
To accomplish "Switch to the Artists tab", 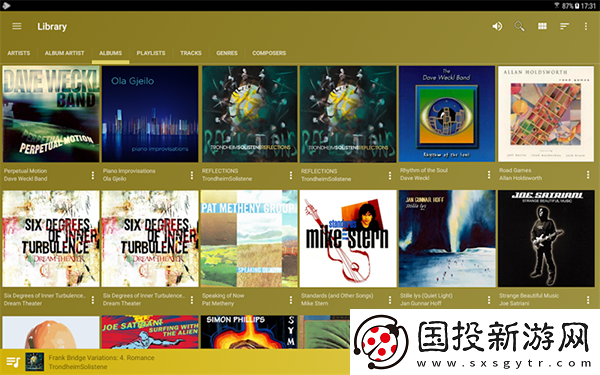I will pos(18,53).
